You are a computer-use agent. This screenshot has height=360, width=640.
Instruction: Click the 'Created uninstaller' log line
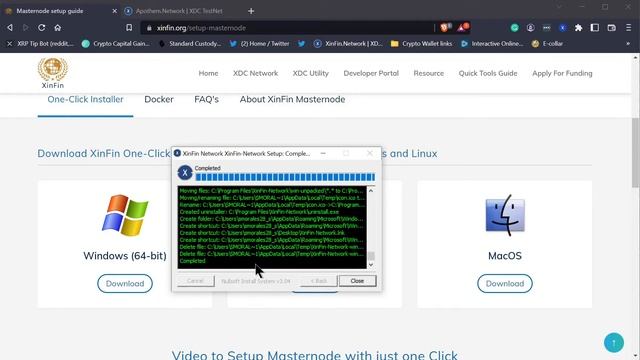tap(259, 212)
